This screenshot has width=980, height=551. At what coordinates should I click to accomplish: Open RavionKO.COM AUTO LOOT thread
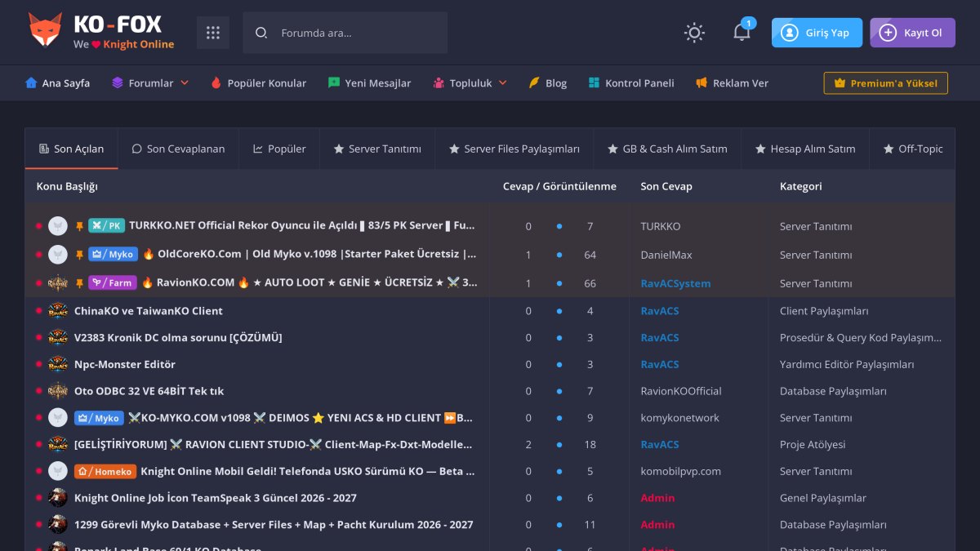point(310,282)
